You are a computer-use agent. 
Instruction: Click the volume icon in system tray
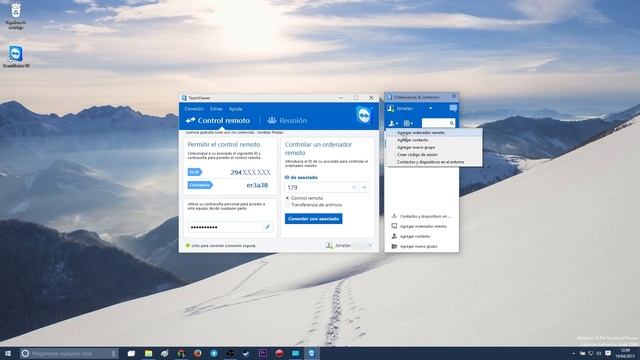[x=599, y=353]
